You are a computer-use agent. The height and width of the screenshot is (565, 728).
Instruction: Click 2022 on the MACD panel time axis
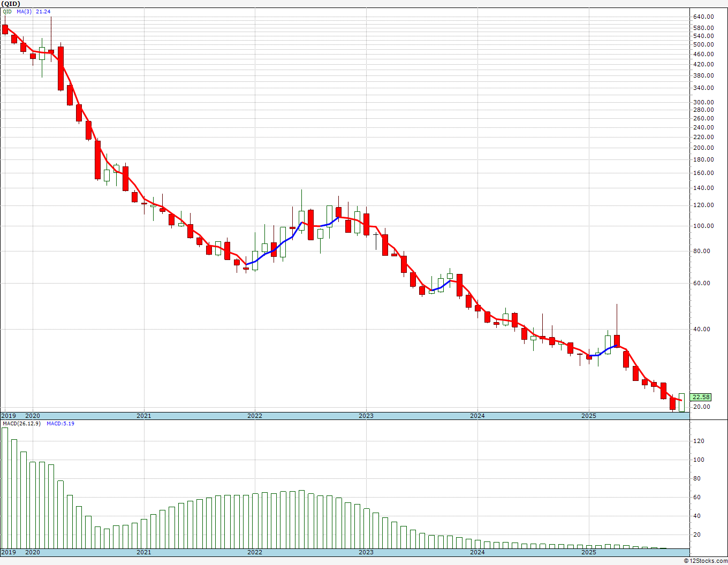click(255, 552)
